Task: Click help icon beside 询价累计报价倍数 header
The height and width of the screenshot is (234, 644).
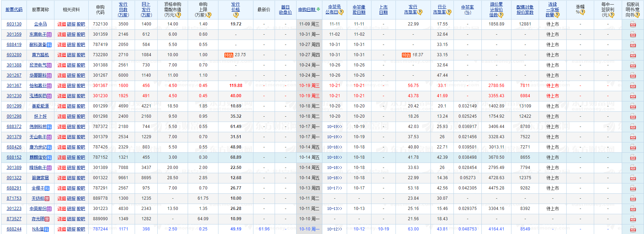Action: (501, 15)
